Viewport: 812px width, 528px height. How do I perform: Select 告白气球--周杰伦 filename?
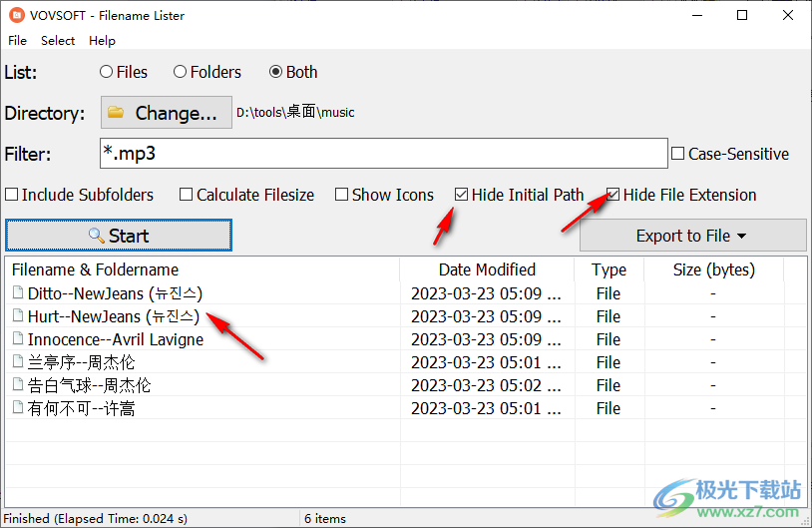pos(89,385)
